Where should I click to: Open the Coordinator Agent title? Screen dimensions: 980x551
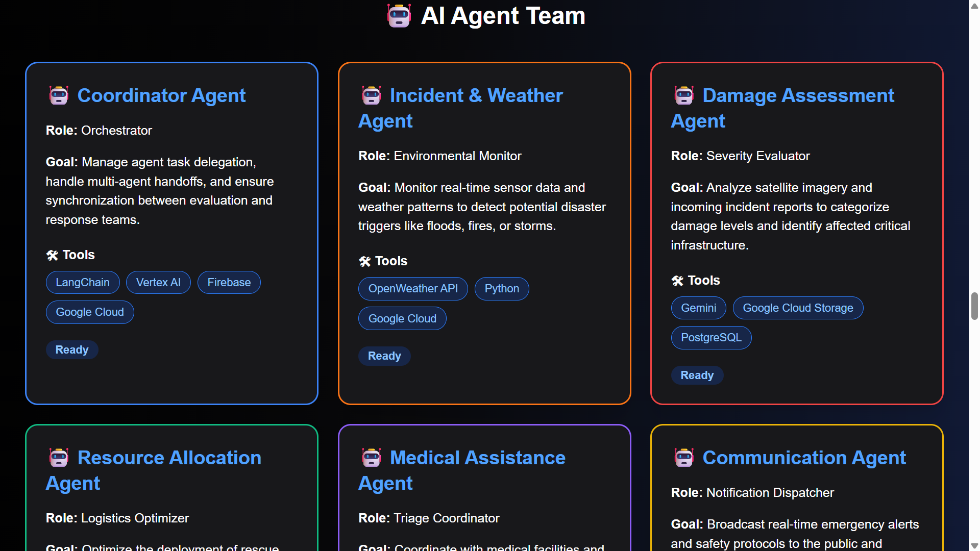point(161,95)
